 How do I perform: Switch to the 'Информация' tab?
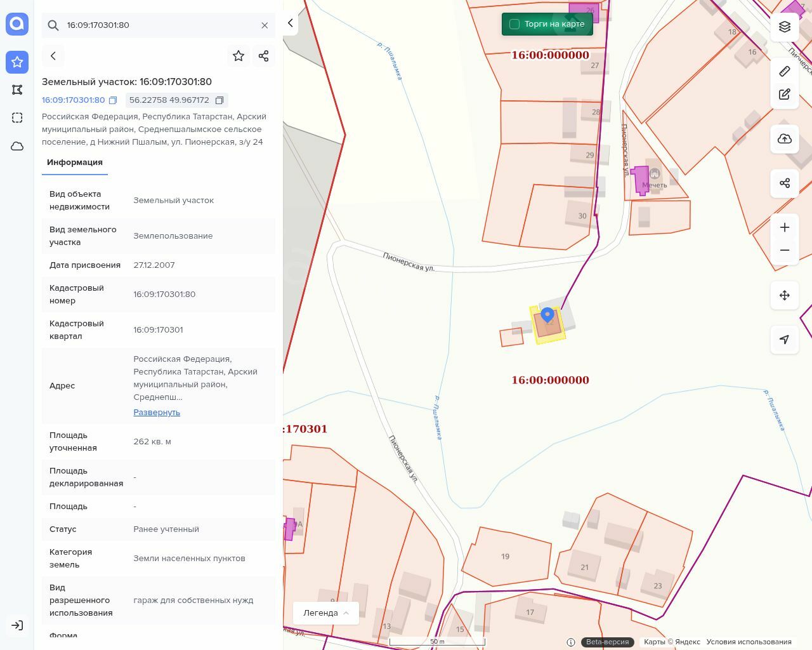click(x=75, y=162)
